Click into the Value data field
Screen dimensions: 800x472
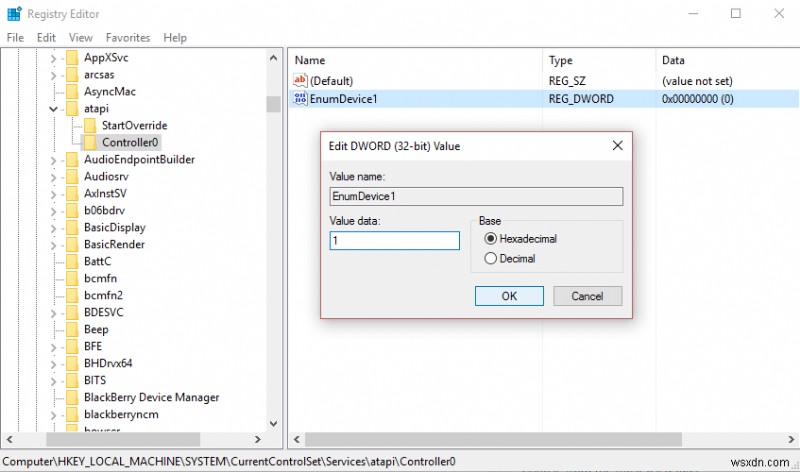(x=394, y=240)
